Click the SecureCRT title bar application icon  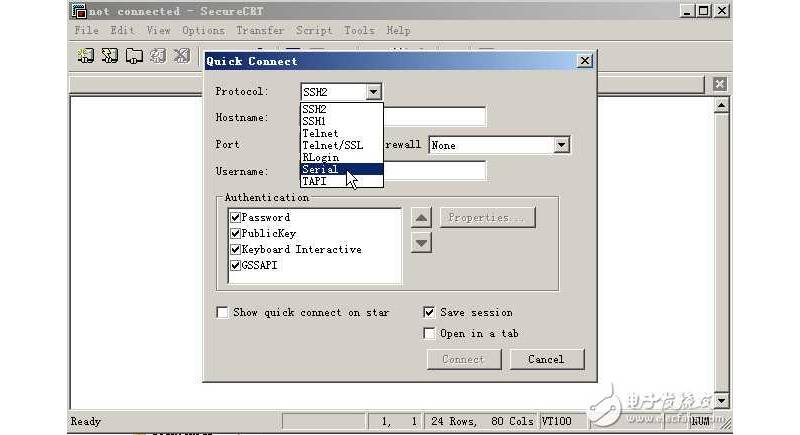tap(79, 11)
